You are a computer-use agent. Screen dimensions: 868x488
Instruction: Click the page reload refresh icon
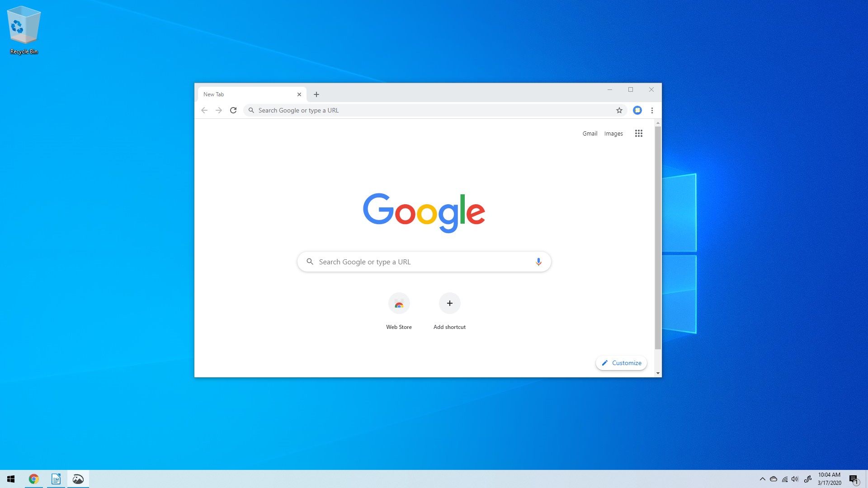233,110
